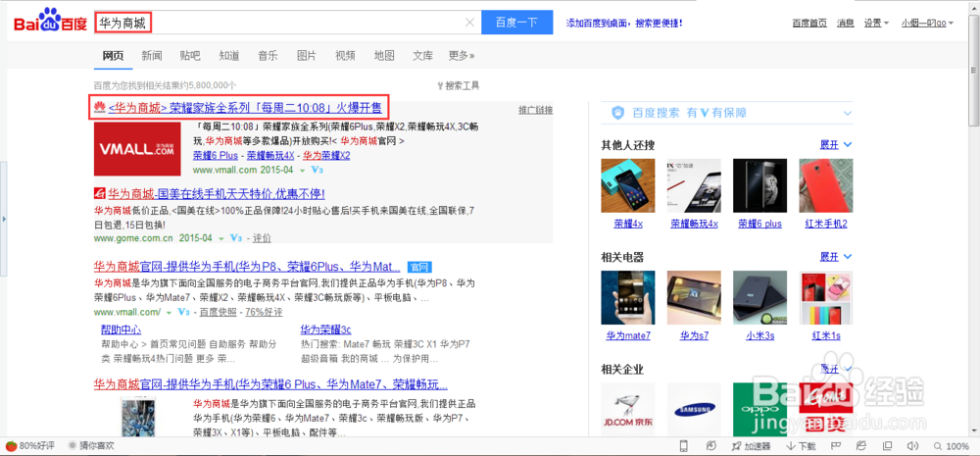Click the tomato 80%好评 status icon

(x=11, y=446)
